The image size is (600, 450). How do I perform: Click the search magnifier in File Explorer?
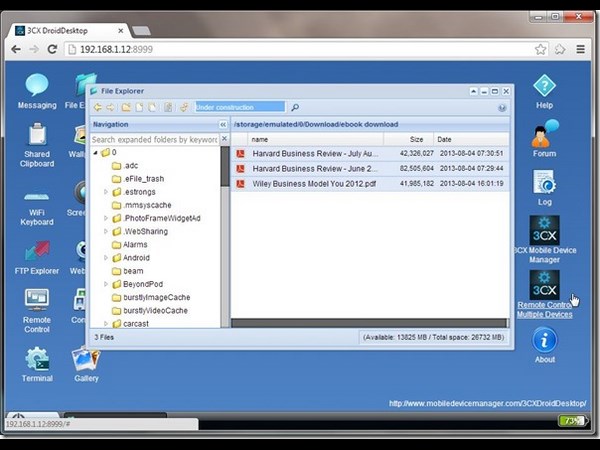[295, 108]
